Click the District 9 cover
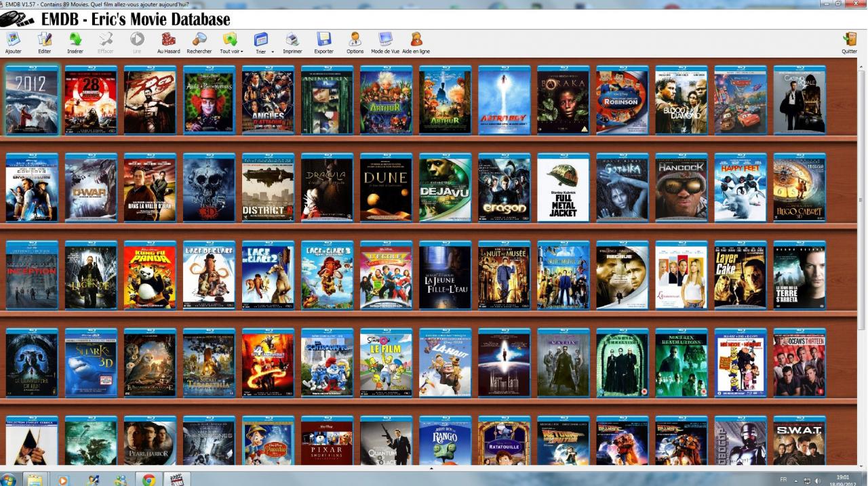This screenshot has width=868, height=486. (268, 188)
